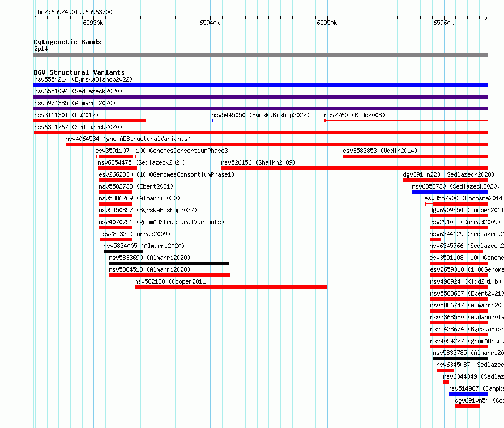Open nsv514987 Campbell variant
Viewport: 504px width, 428px height.
pos(476,388)
